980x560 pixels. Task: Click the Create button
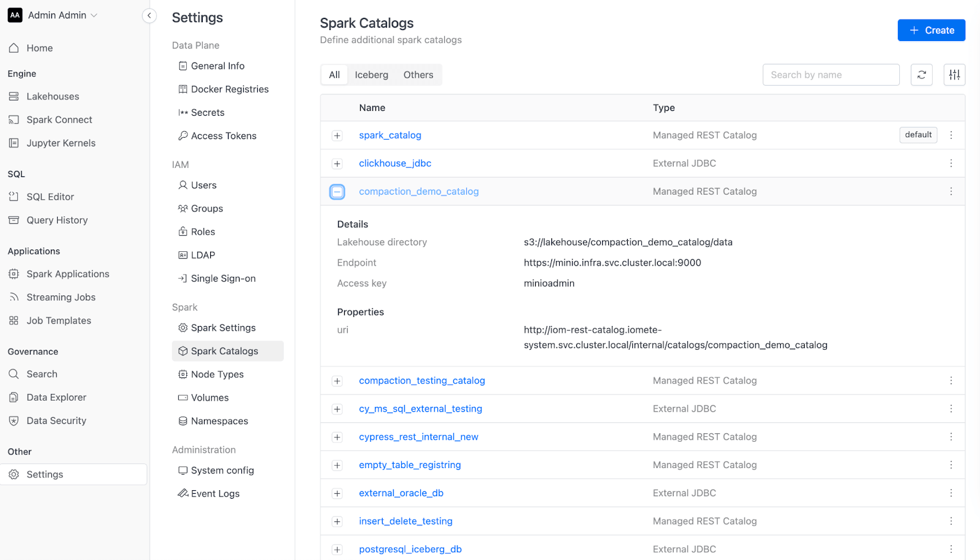931,30
